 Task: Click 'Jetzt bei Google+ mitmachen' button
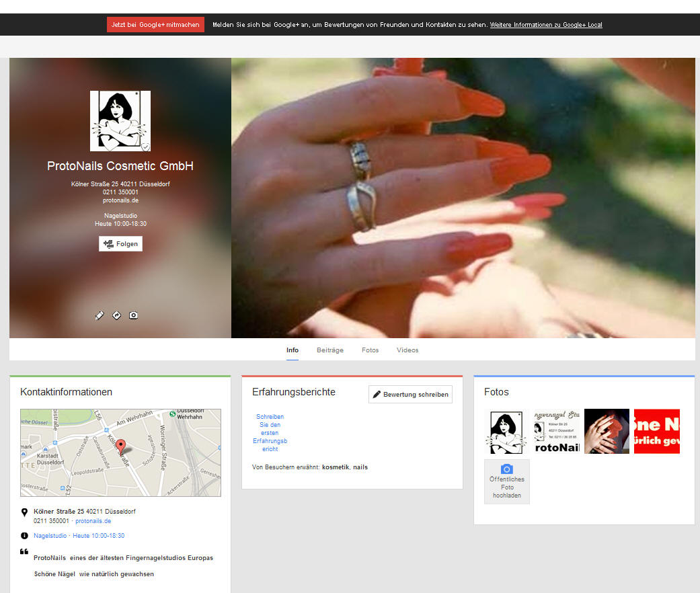(x=155, y=25)
